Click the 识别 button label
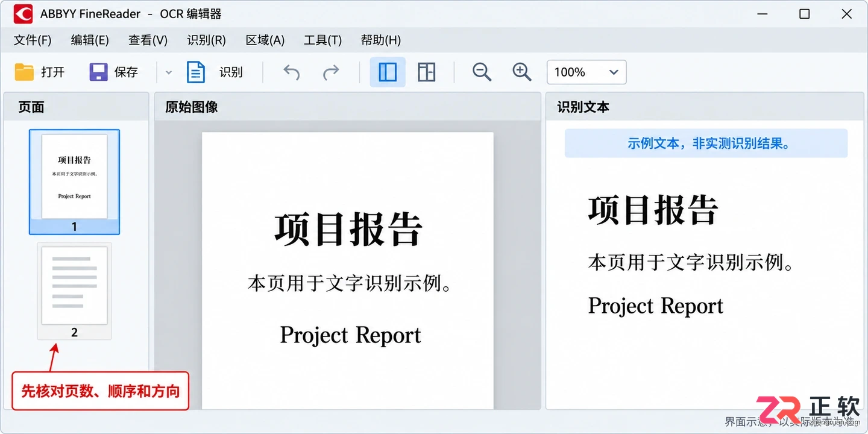Image resolution: width=868 pixels, height=434 pixels. pyautogui.click(x=231, y=72)
